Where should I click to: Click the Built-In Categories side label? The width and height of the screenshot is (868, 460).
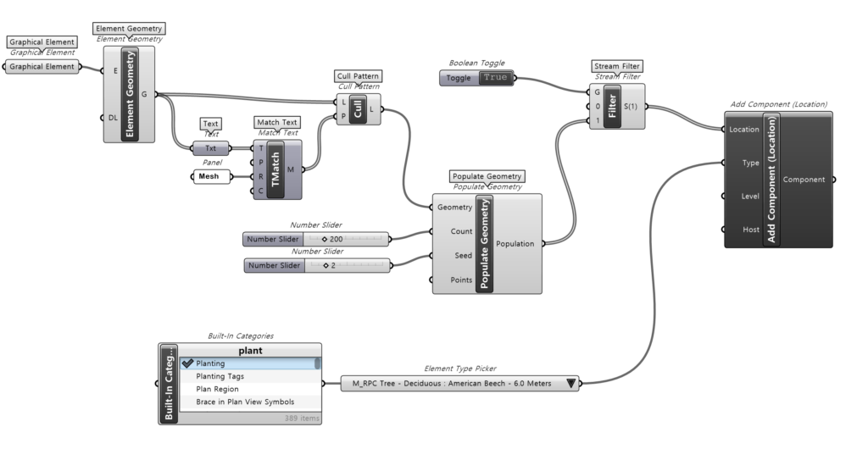click(x=169, y=383)
